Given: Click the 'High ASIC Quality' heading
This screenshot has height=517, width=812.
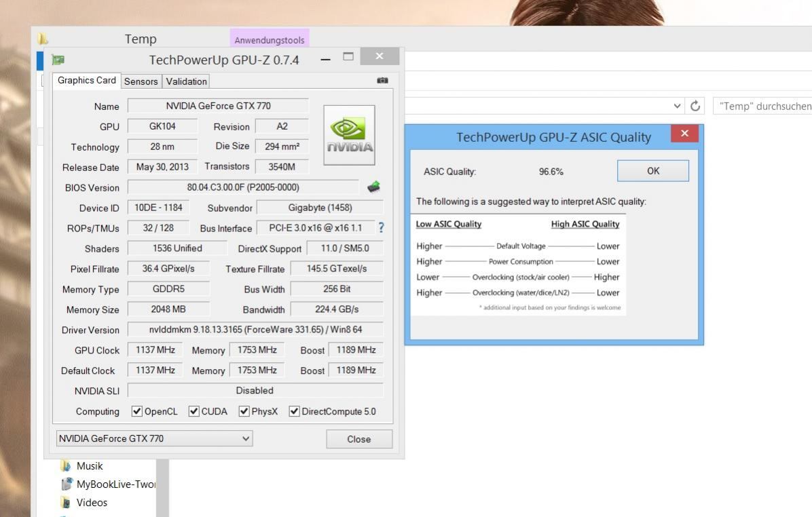Looking at the screenshot, I should [585, 224].
